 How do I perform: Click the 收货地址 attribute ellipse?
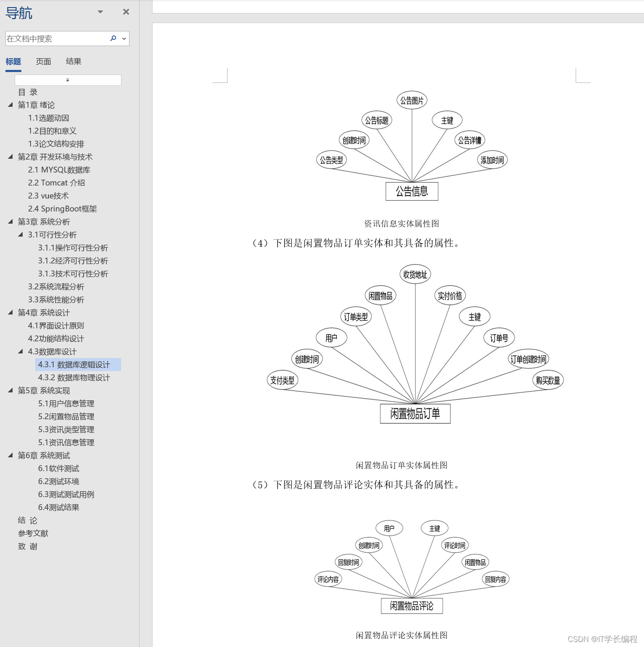[x=415, y=274]
